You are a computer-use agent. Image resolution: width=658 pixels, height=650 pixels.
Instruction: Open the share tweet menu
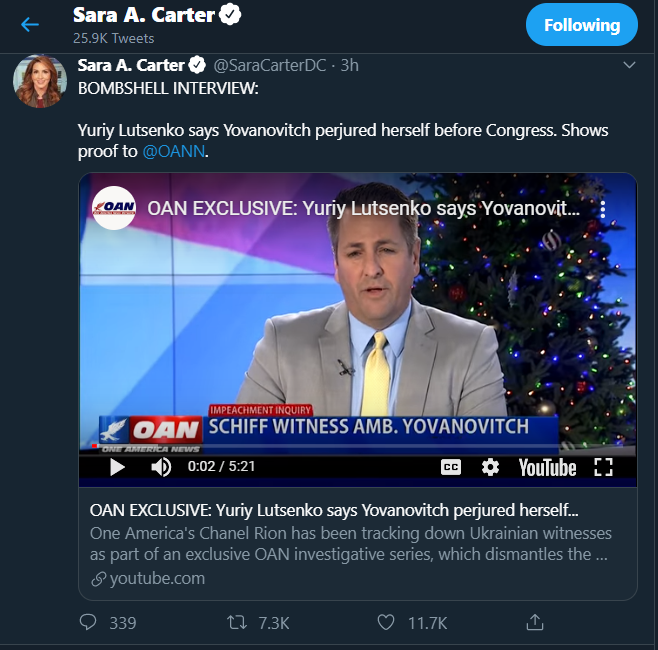535,623
